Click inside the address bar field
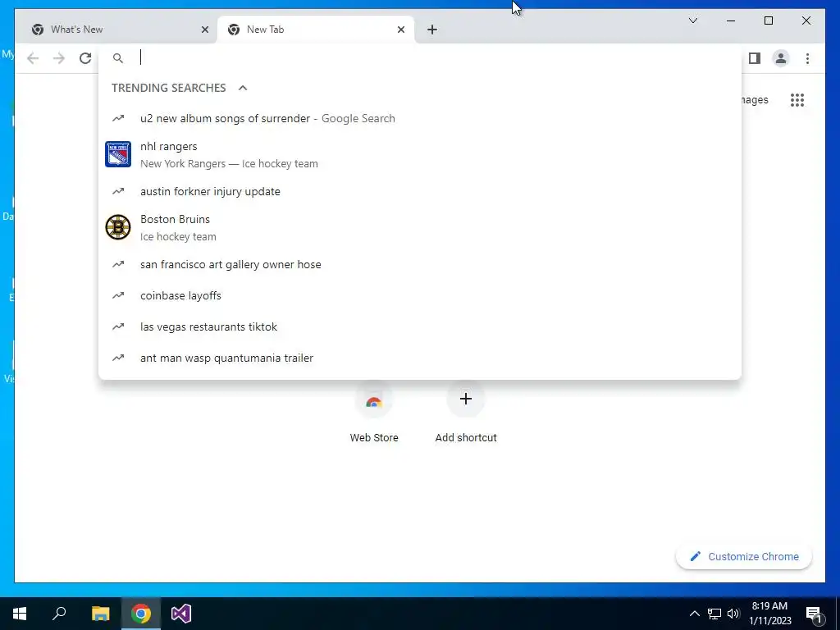This screenshot has height=630, width=840. click(x=420, y=58)
